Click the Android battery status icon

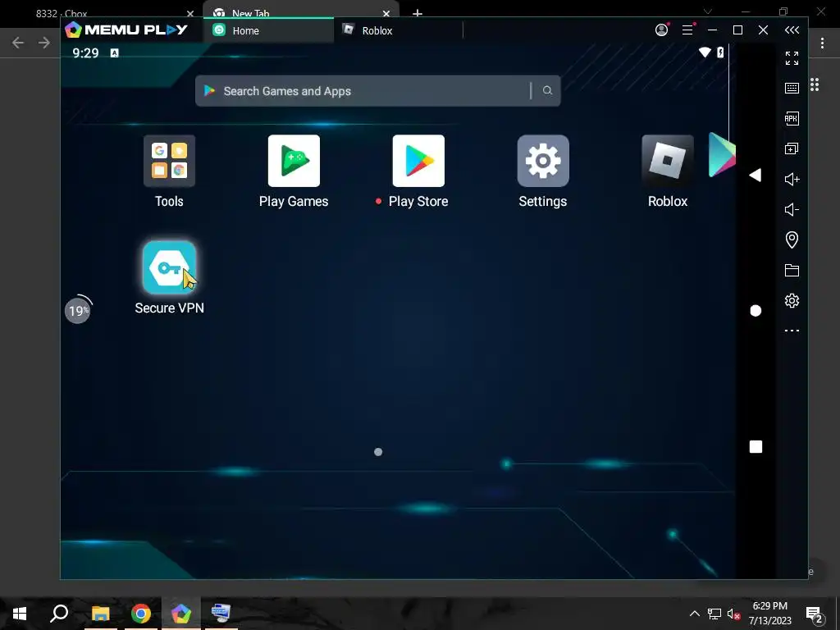(720, 52)
